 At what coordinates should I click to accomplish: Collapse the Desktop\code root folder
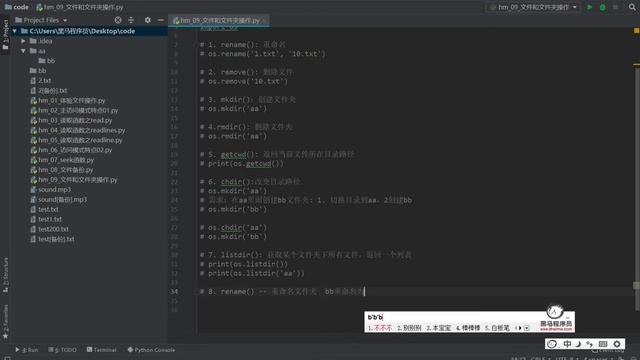[x=15, y=31]
